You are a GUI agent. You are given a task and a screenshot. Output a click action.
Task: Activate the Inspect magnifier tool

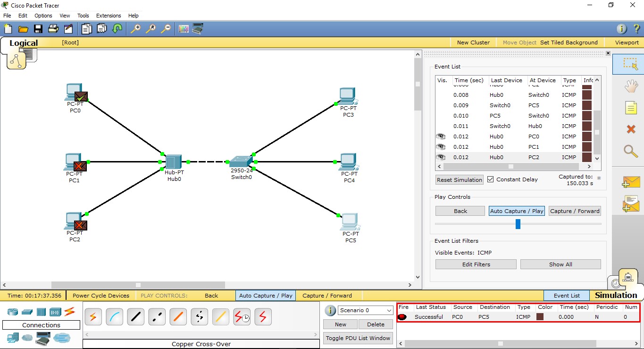pos(631,151)
